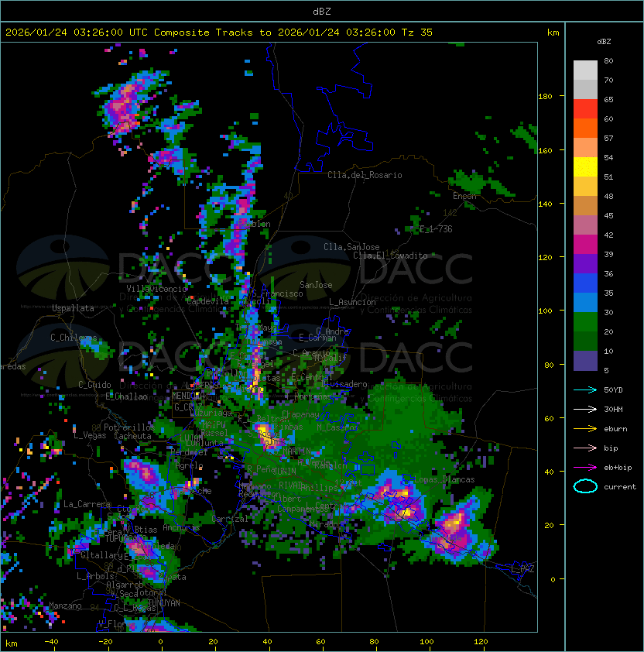The image size is (644, 652).
Task: Click the '120' km tick on bottom axis
Action: 481,642
